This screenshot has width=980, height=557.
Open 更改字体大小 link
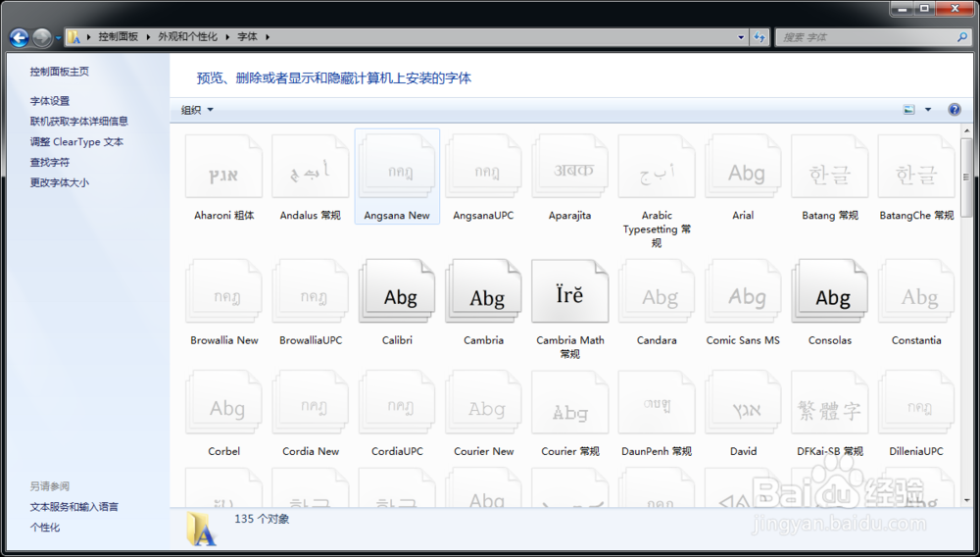(60, 182)
